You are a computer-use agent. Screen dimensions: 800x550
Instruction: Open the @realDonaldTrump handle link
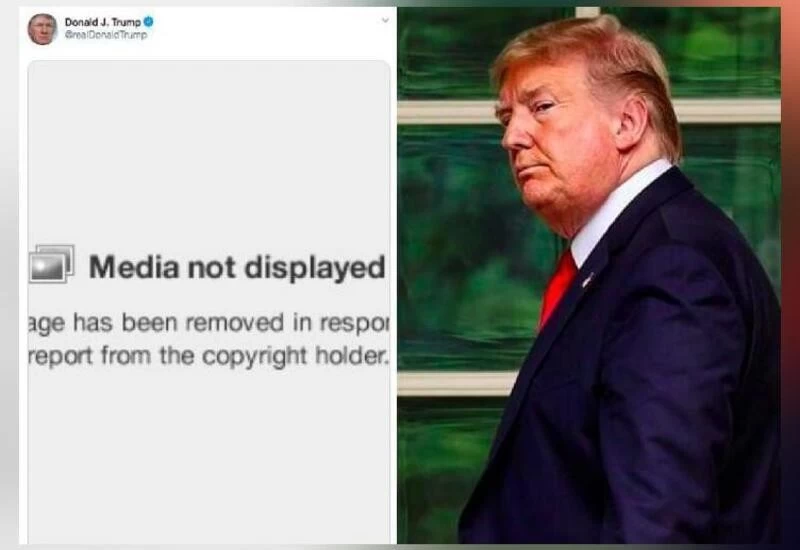tap(106, 35)
